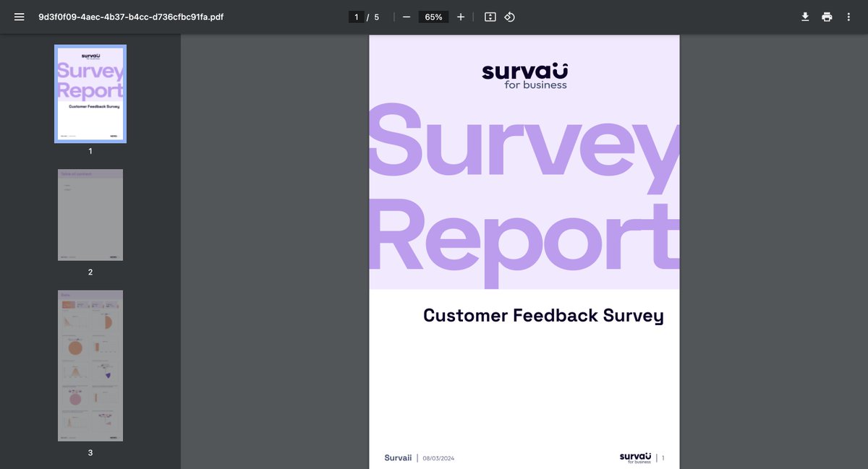
Task: Zoom in with the plus icon
Action: point(461,17)
